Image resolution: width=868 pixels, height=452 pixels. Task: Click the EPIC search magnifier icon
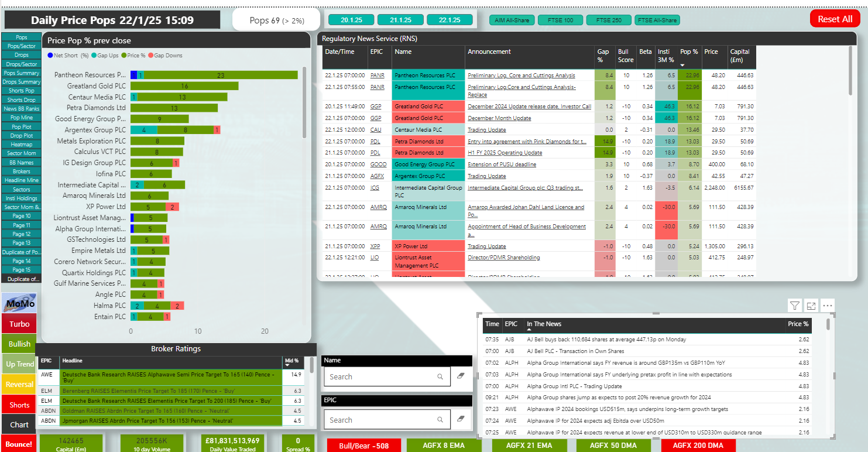click(x=440, y=419)
